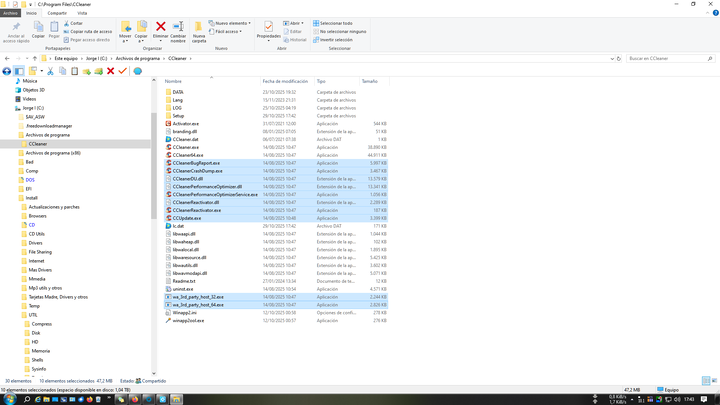
Task: Switch to the Vista ribbon tab
Action: pyautogui.click(x=82, y=13)
